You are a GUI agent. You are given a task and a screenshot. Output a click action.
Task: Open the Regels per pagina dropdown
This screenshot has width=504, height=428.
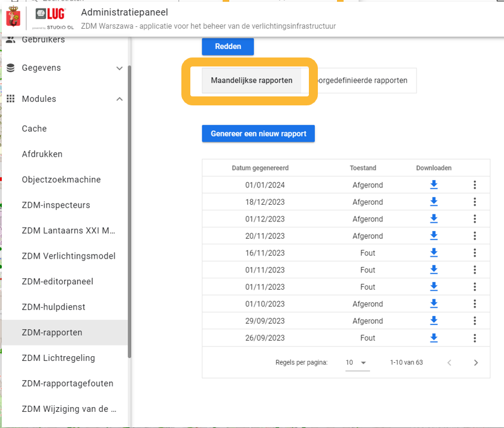tap(356, 363)
